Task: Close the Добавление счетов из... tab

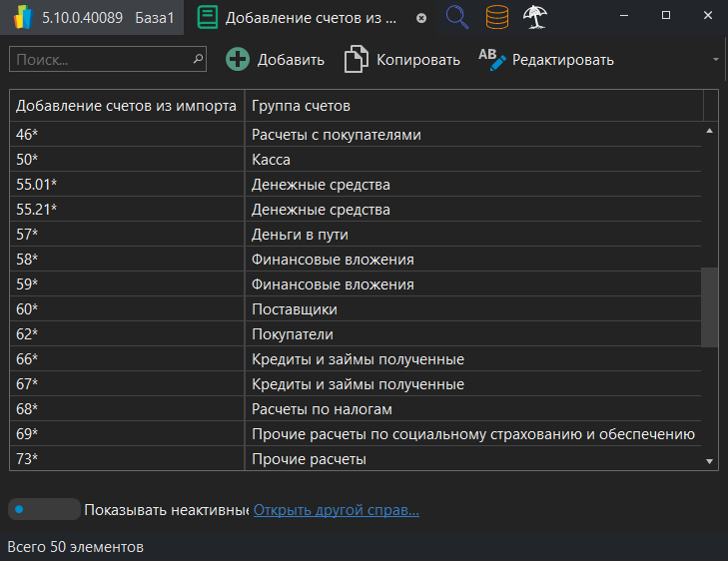Action: point(421,18)
